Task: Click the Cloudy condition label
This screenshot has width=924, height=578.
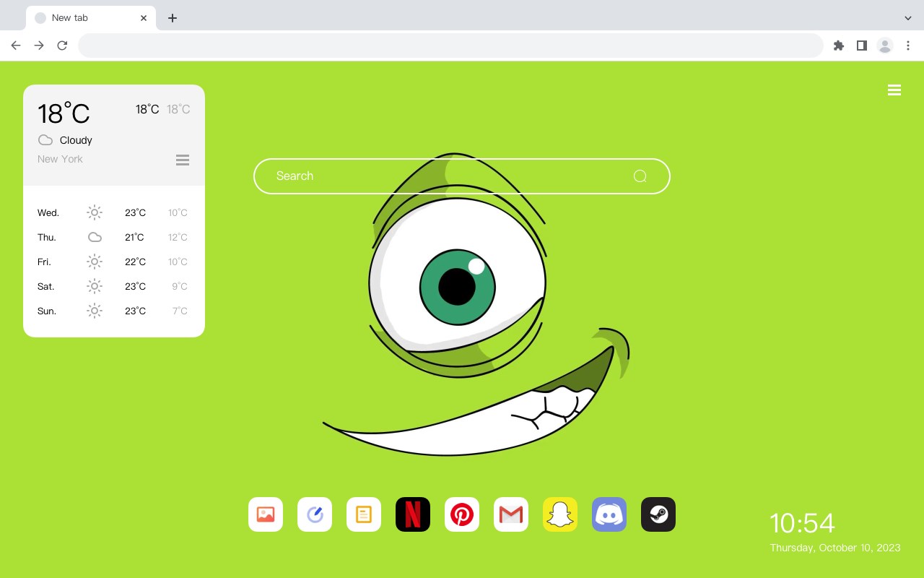Action: (x=76, y=140)
